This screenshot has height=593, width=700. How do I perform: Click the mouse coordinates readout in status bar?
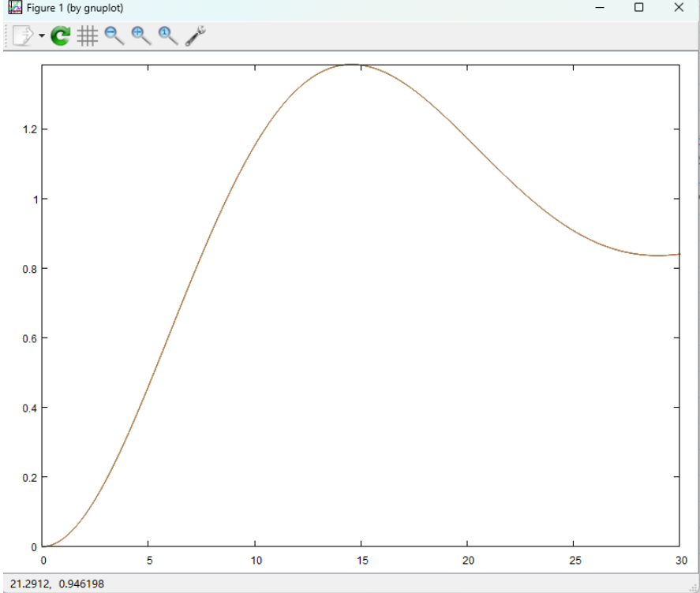(57, 584)
